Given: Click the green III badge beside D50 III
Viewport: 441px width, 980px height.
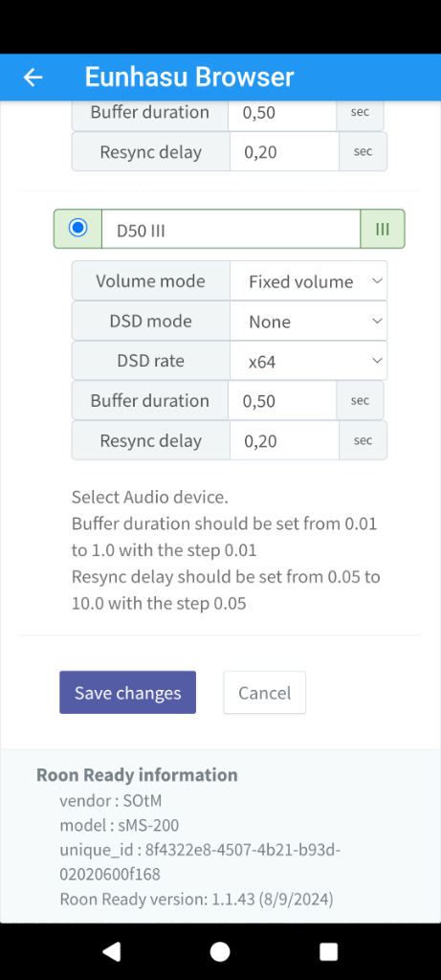Looking at the screenshot, I should coord(383,229).
